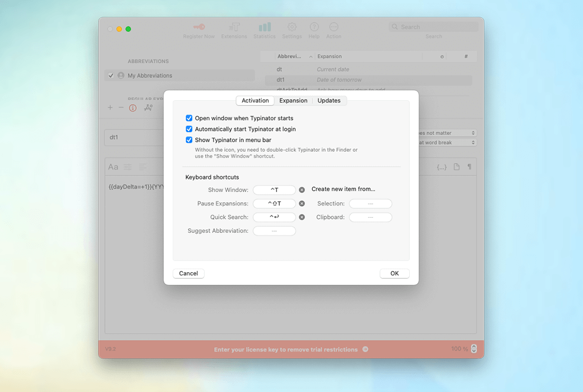Click the Aa text format icon
The height and width of the screenshot is (392, 583).
pos(113,166)
